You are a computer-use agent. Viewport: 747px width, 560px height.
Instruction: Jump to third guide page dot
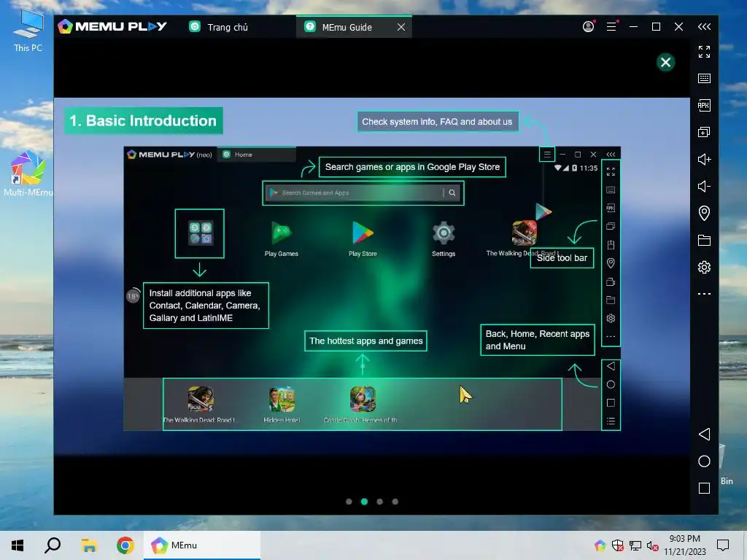379,502
